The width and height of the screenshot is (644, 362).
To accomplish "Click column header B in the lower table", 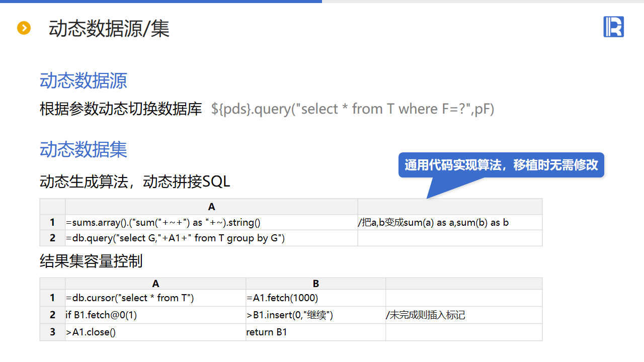I will [x=315, y=284].
